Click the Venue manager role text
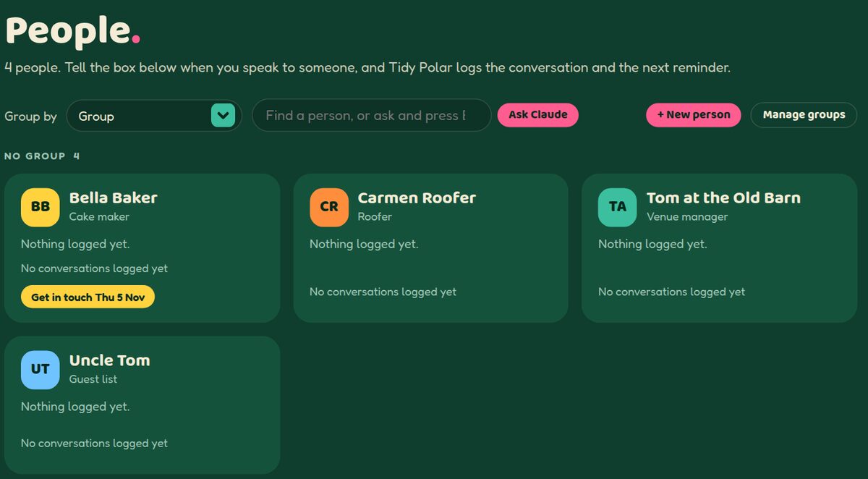 (x=687, y=217)
